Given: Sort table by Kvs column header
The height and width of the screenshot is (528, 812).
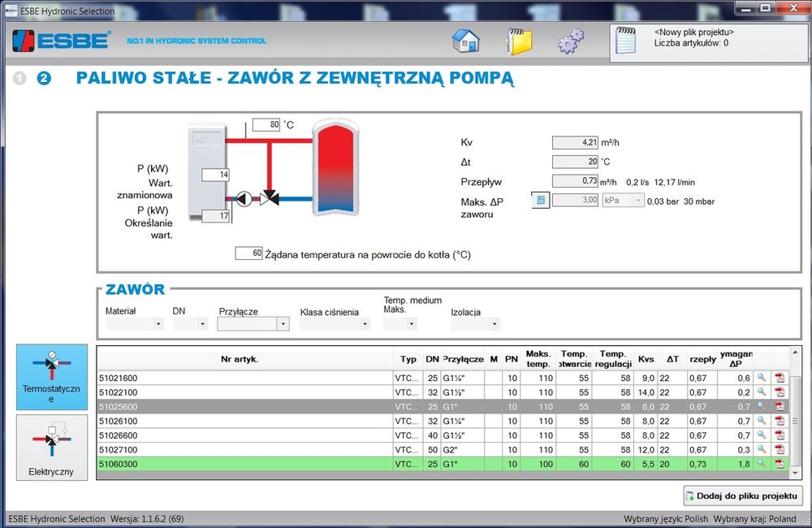Looking at the screenshot, I should 646,358.
